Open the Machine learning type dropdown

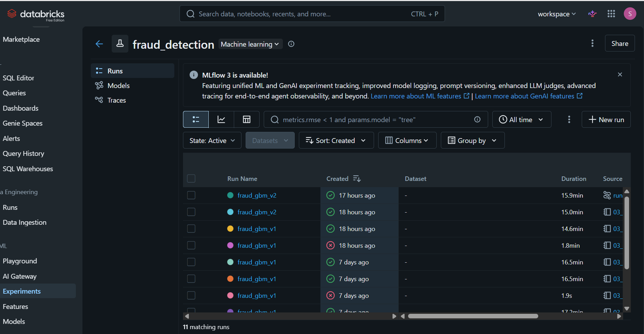coord(250,44)
